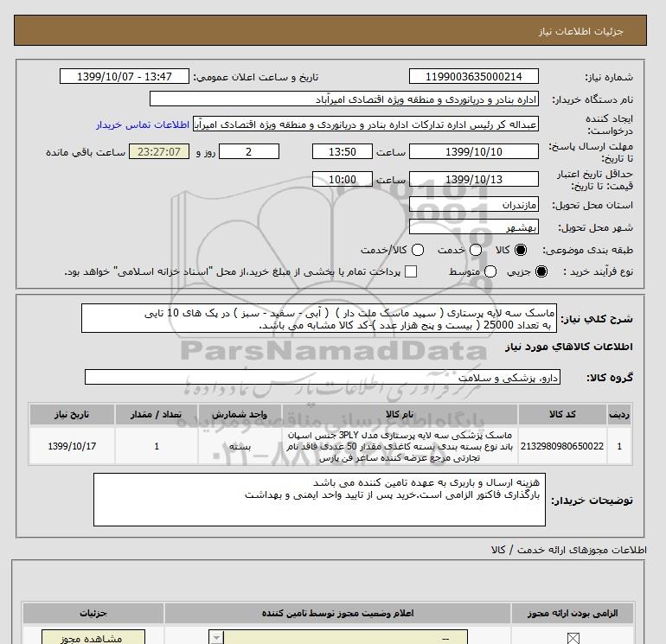
Task: Click the نام کالا column header
Action: (400, 414)
